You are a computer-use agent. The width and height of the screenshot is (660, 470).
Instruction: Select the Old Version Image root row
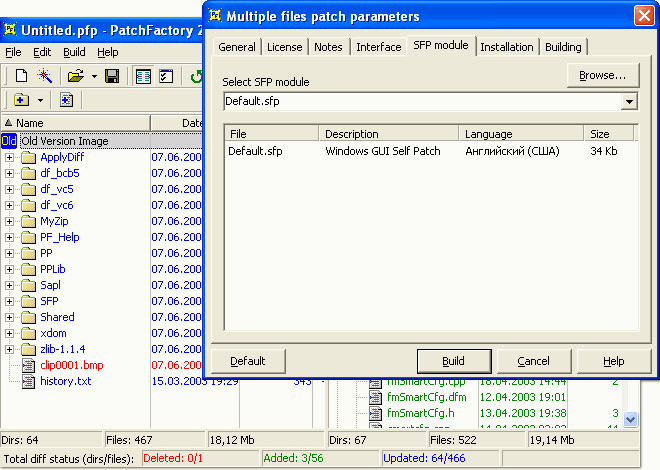(102, 141)
